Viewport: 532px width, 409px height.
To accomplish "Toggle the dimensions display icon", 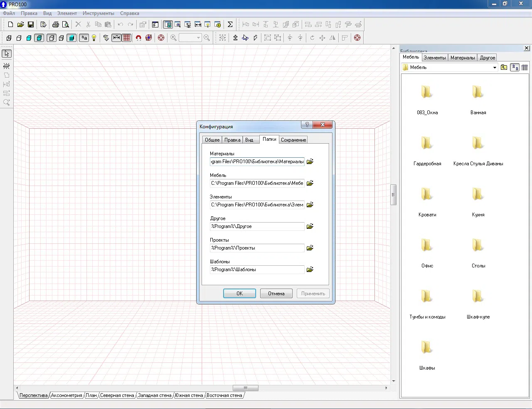I will (x=116, y=38).
